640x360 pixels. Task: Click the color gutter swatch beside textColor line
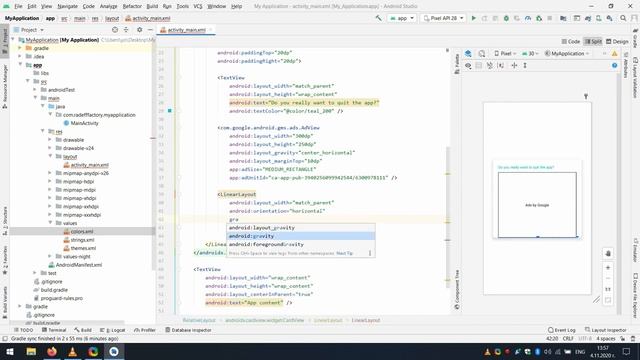pyautogui.click(x=170, y=111)
